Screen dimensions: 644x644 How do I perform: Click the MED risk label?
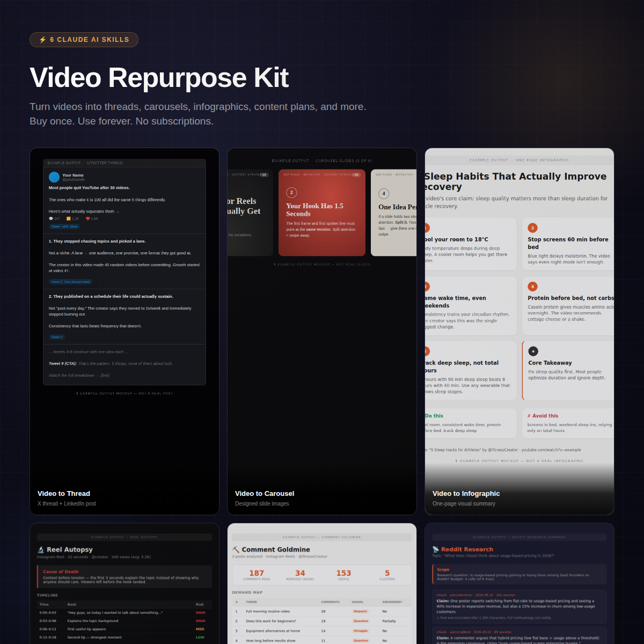click(200, 629)
